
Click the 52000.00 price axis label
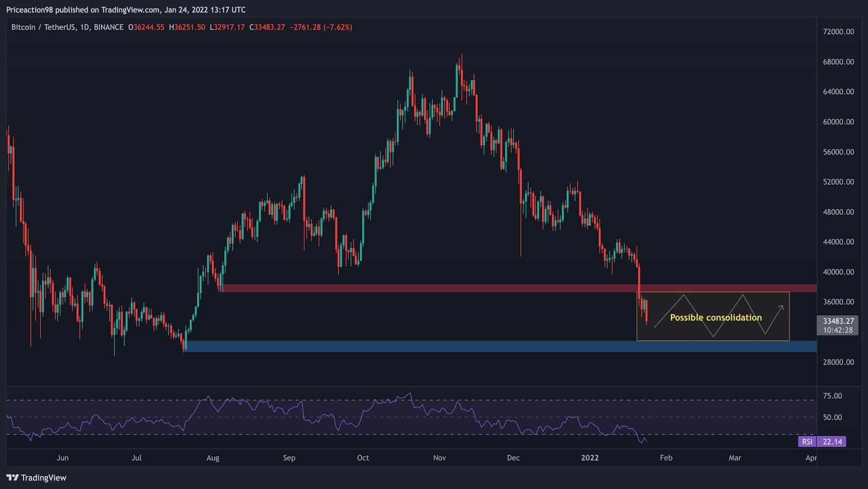point(839,182)
